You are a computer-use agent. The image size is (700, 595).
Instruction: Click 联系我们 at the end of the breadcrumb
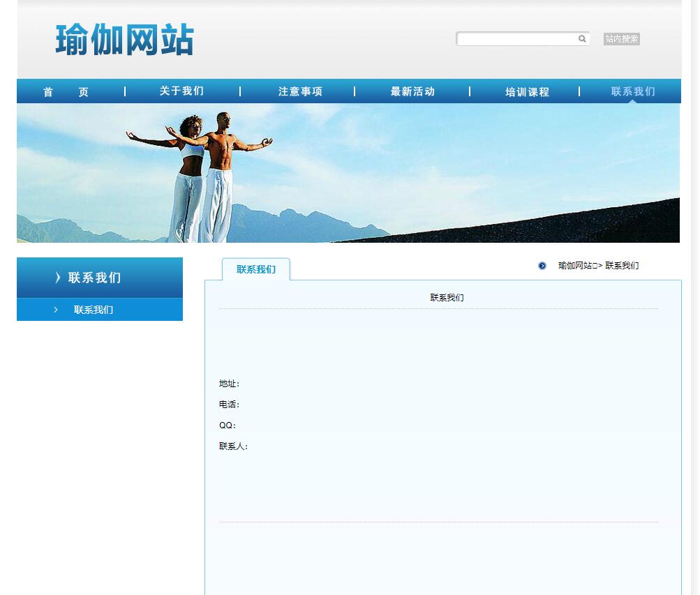pos(622,266)
